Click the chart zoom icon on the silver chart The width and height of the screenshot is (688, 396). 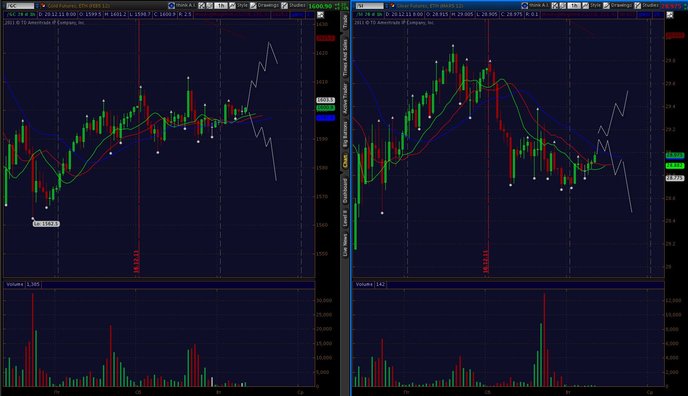tap(670, 15)
